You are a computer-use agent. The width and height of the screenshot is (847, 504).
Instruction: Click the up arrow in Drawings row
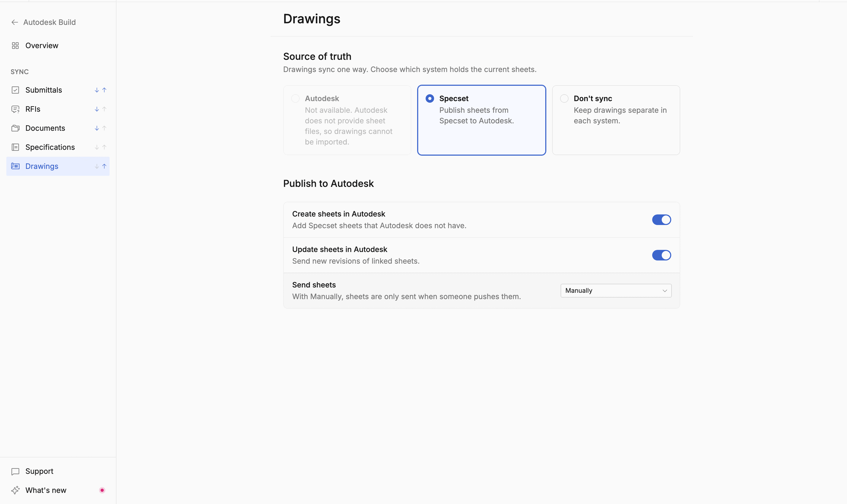tap(104, 166)
